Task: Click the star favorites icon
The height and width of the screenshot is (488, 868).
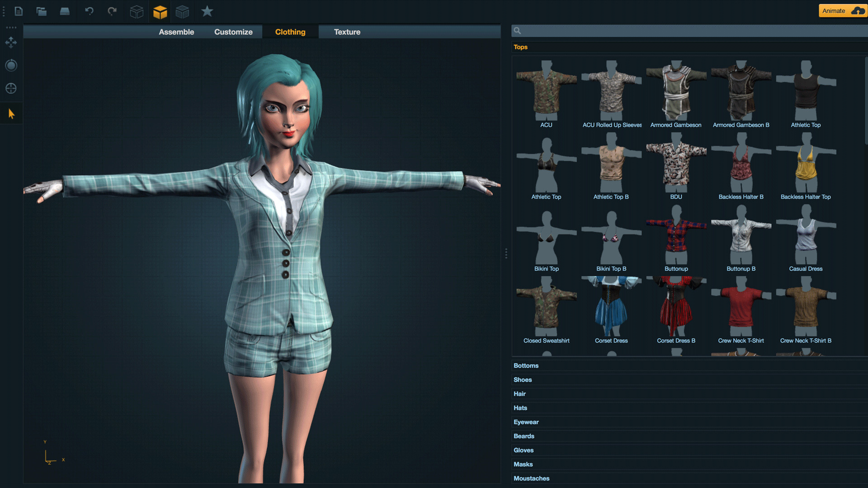Action: pos(207,11)
